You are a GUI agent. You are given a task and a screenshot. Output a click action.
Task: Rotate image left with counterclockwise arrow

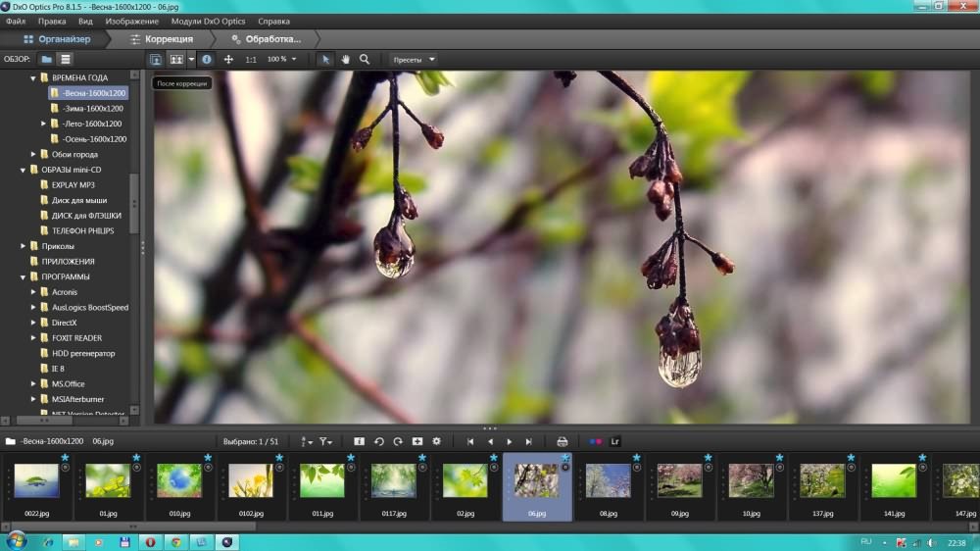click(x=379, y=441)
